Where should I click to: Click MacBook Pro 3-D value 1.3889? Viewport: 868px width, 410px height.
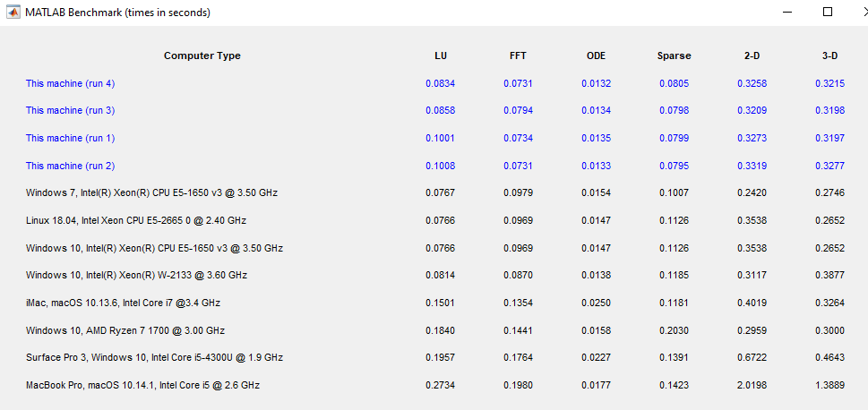click(829, 385)
